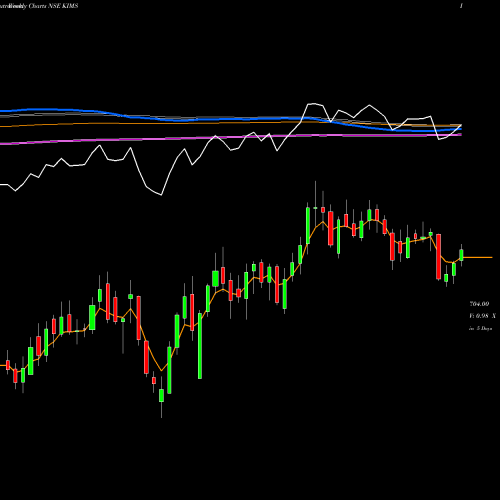Click the 'V: 0.98 X' volume text

pos(482,316)
